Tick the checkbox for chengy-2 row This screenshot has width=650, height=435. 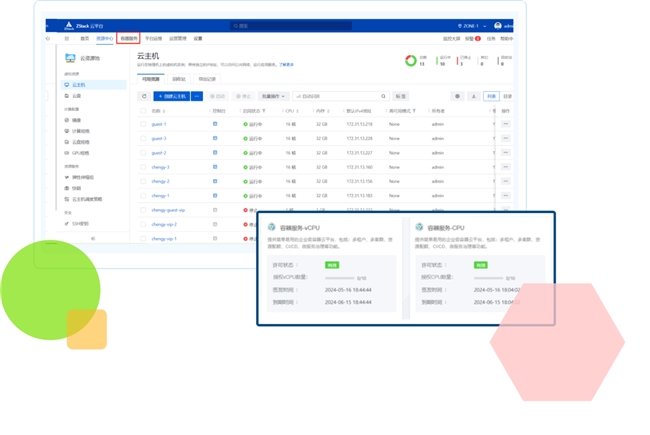click(143, 181)
